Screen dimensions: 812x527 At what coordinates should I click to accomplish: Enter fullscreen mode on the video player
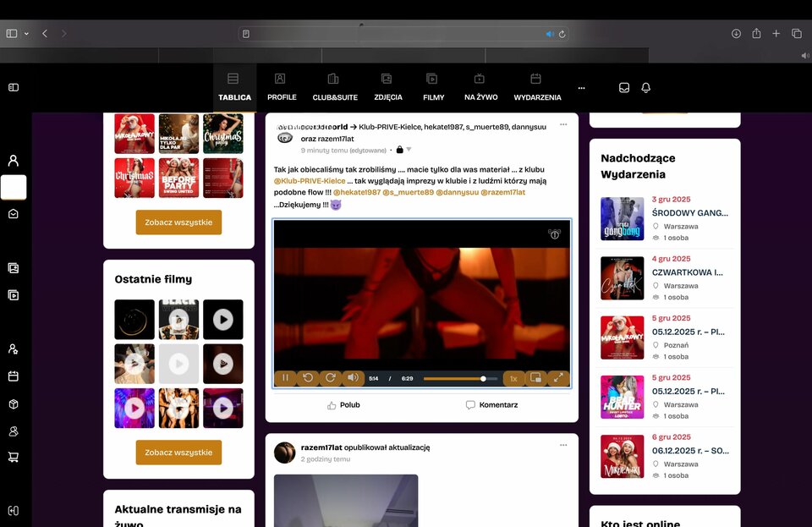pos(558,378)
